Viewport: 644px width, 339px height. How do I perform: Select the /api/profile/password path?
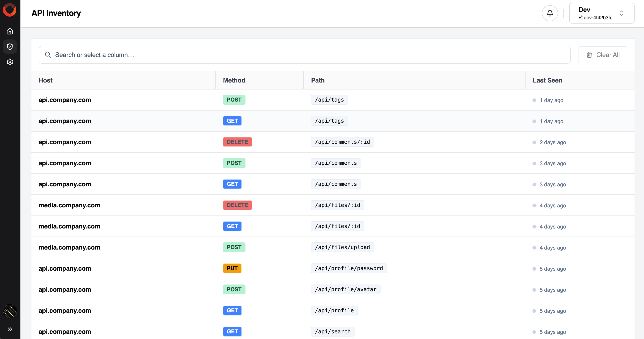point(349,268)
